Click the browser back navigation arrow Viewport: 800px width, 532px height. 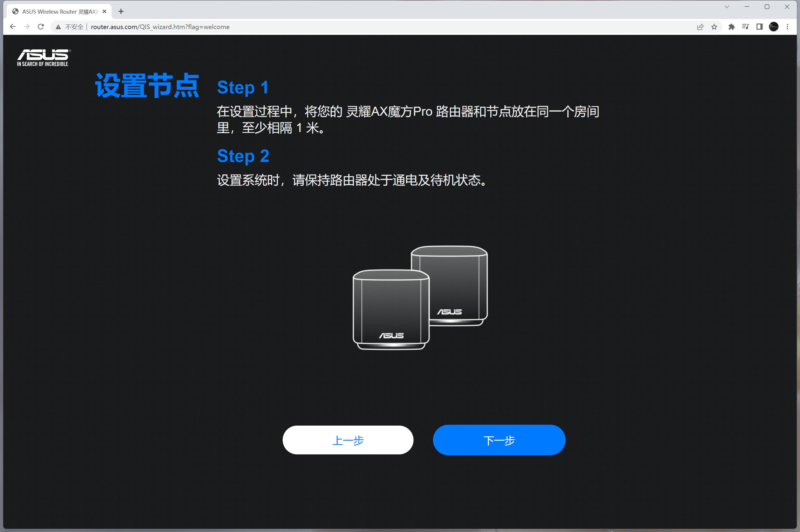[13, 26]
